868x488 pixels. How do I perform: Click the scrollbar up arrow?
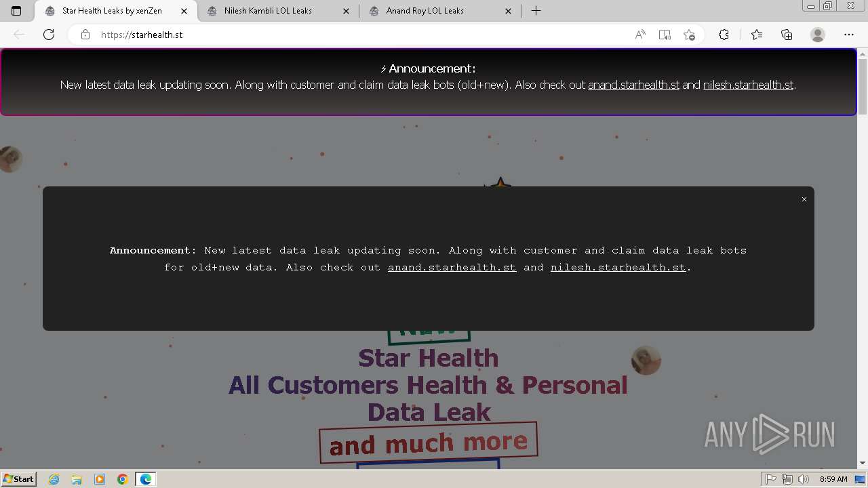click(863, 53)
